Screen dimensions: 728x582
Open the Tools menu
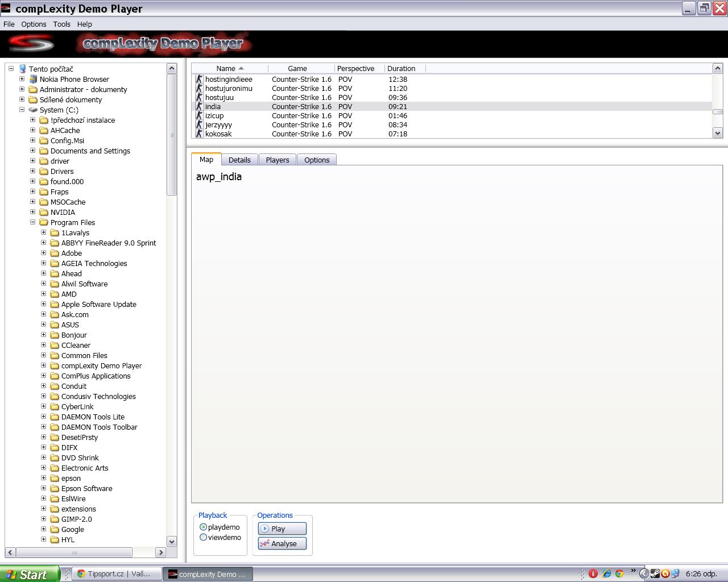tap(62, 24)
